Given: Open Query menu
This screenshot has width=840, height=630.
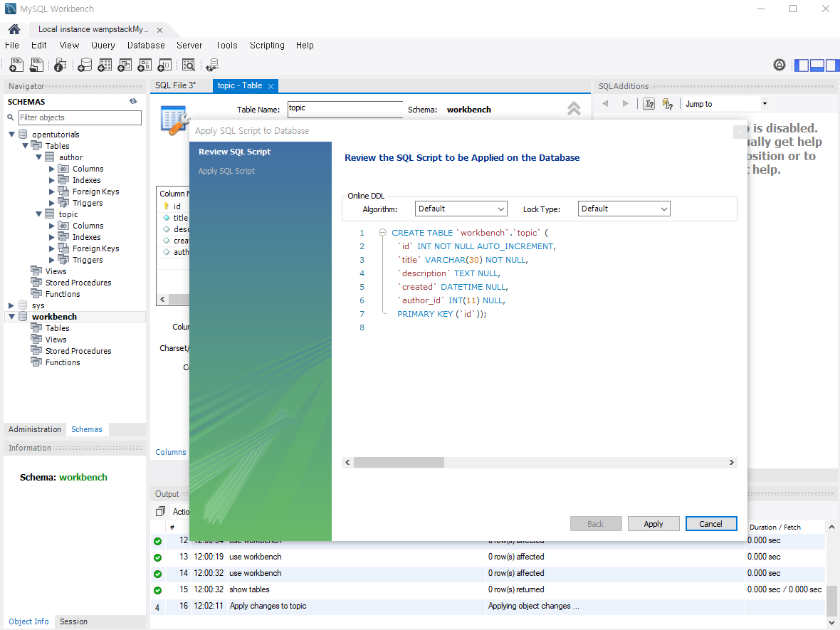Looking at the screenshot, I should (x=103, y=46).
